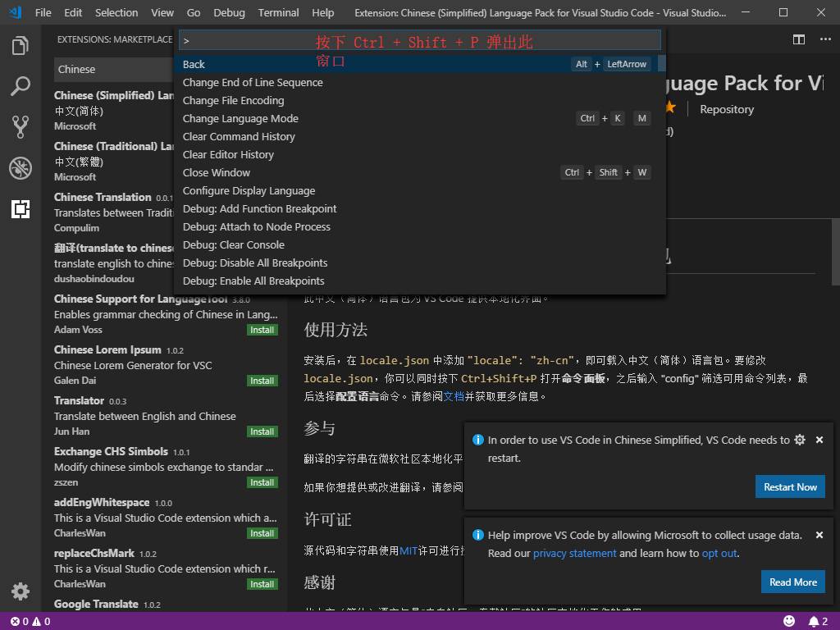Click the warnings count in status bar

pyautogui.click(x=42, y=622)
